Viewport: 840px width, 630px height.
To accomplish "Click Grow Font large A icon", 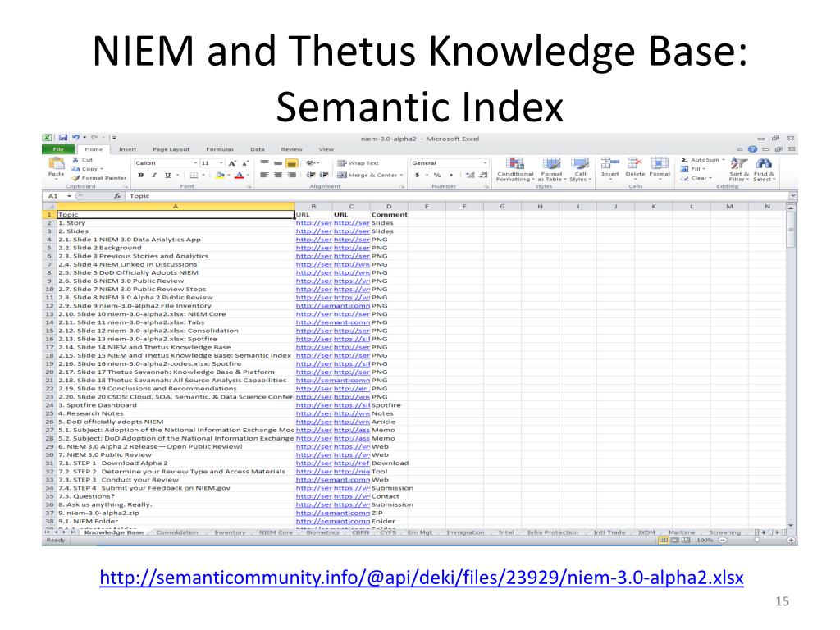I will 232,163.
